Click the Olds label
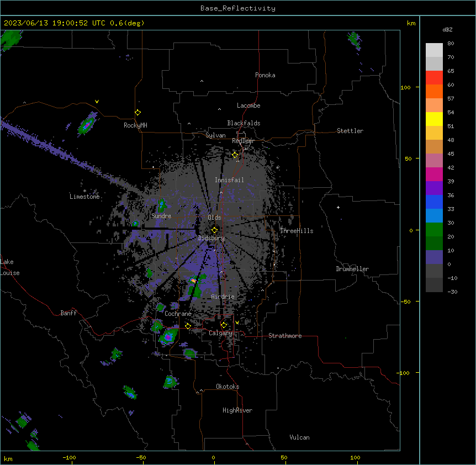 214,218
